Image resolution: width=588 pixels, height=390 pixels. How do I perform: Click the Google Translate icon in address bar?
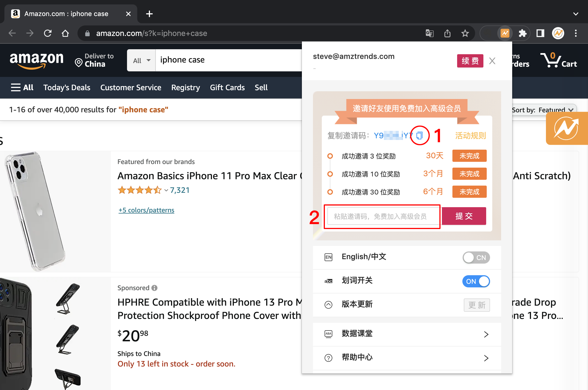429,33
